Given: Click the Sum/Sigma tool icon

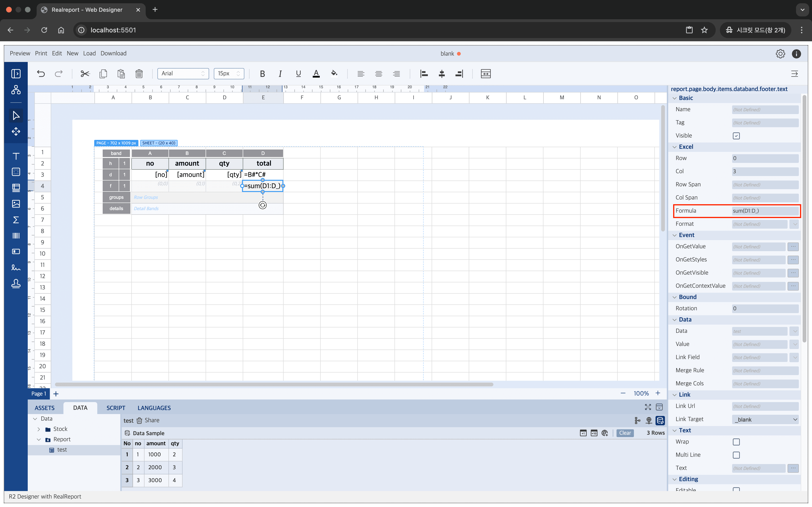Looking at the screenshot, I should click(x=16, y=220).
